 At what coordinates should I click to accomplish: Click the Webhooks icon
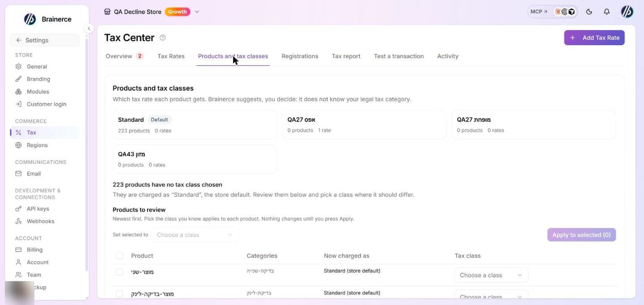click(18, 221)
